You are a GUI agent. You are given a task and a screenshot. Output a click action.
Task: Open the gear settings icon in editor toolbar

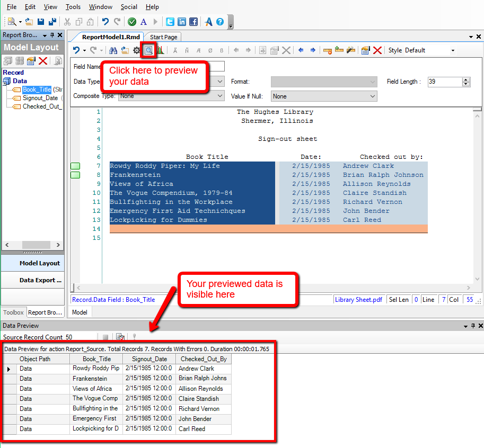(136, 50)
